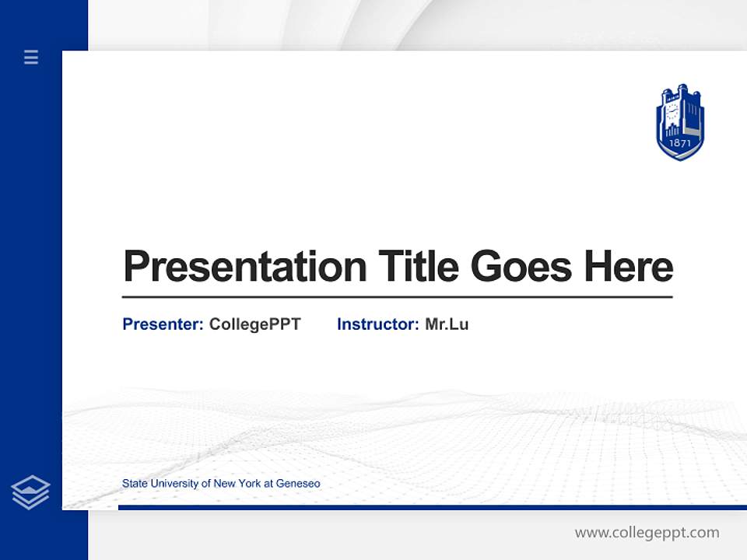This screenshot has width=747, height=560.
Task: Click the clock tower inside the crest emblem
Action: (x=672, y=110)
